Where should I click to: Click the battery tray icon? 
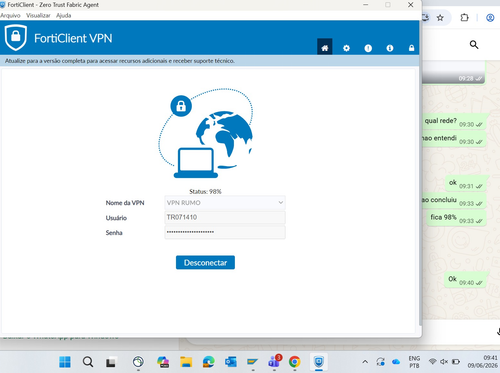click(456, 362)
